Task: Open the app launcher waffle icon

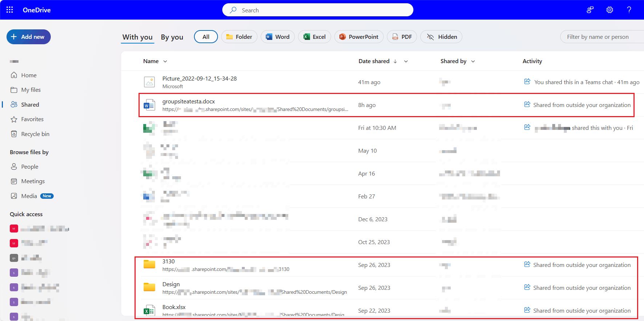Action: pos(10,10)
